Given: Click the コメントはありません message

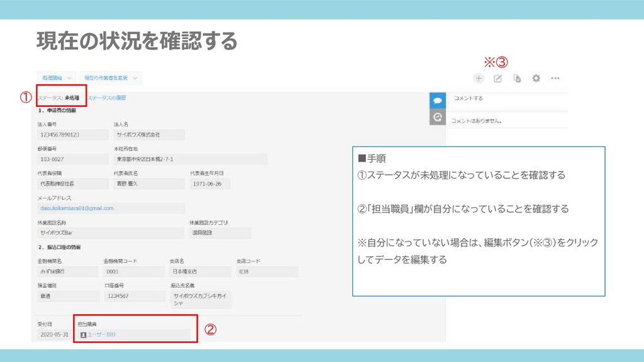Looking at the screenshot, I should coord(477,121).
